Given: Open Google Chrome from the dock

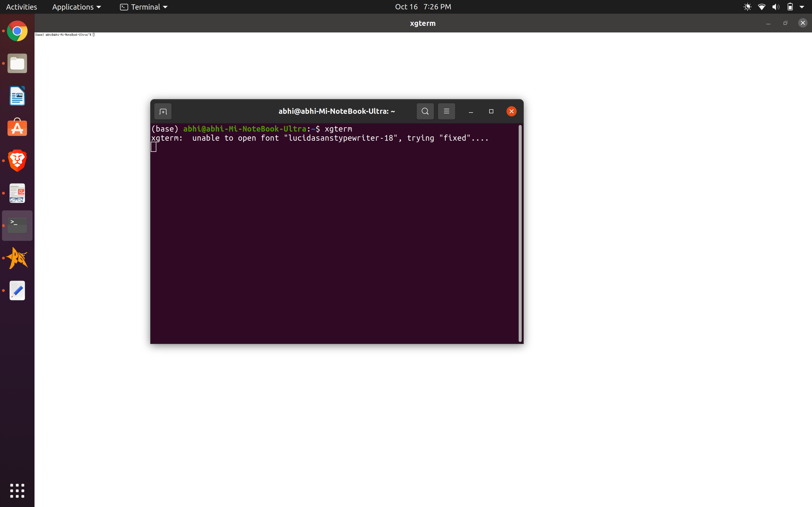Looking at the screenshot, I should point(17,31).
